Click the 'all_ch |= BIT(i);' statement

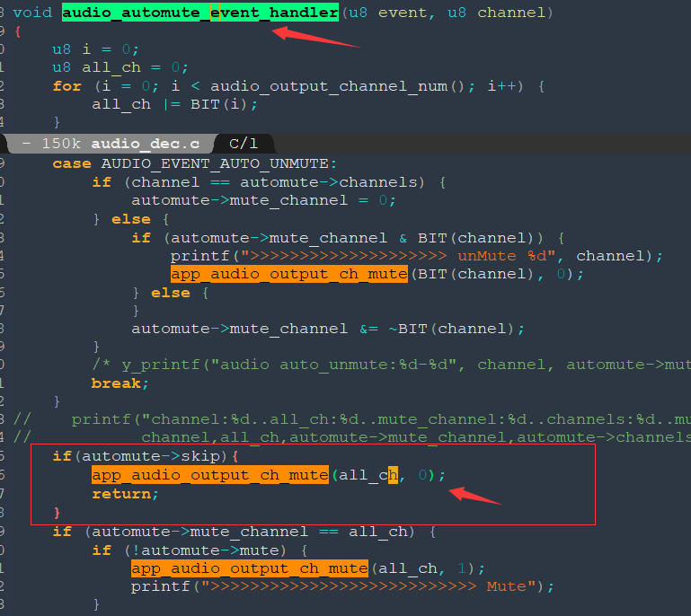[175, 104]
